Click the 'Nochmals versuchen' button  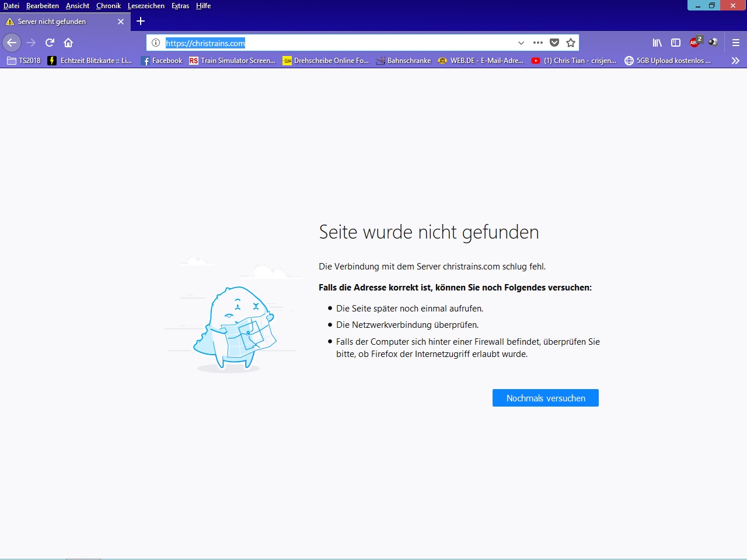point(546,398)
